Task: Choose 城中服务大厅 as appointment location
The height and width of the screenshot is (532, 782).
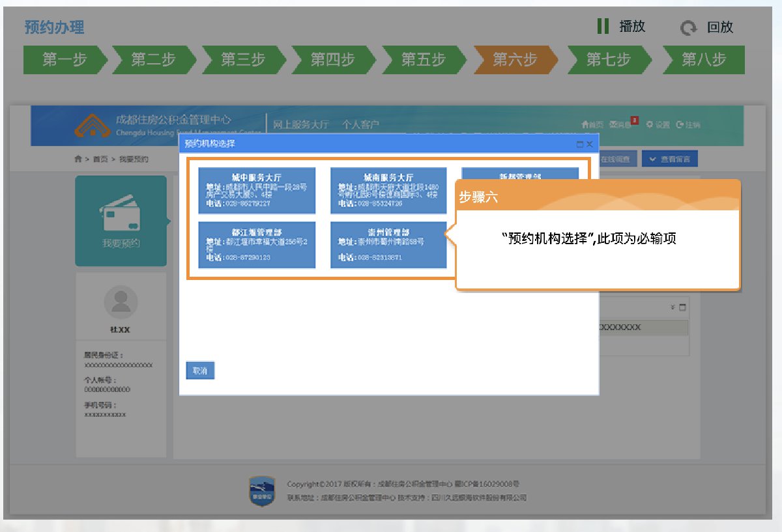Action: point(257,190)
